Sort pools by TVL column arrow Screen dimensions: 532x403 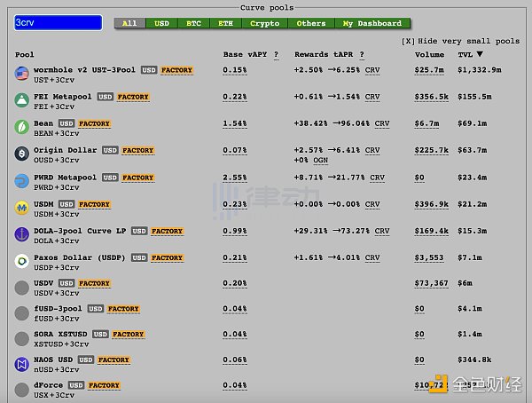point(491,55)
